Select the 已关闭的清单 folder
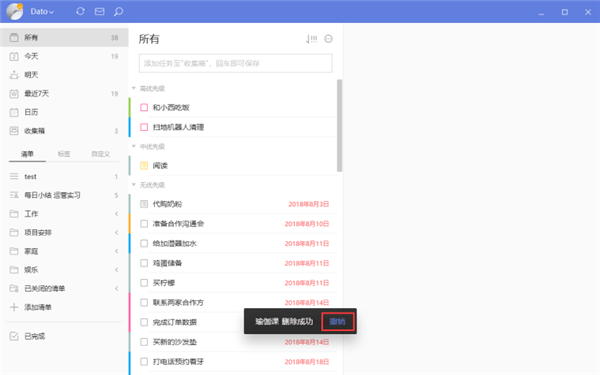This screenshot has width=600, height=375. 64,289
